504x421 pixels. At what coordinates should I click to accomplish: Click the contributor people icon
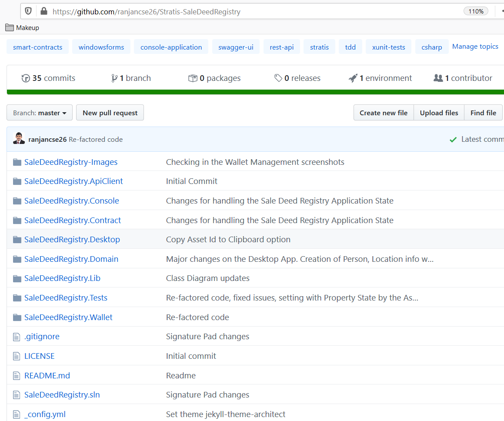tap(438, 78)
